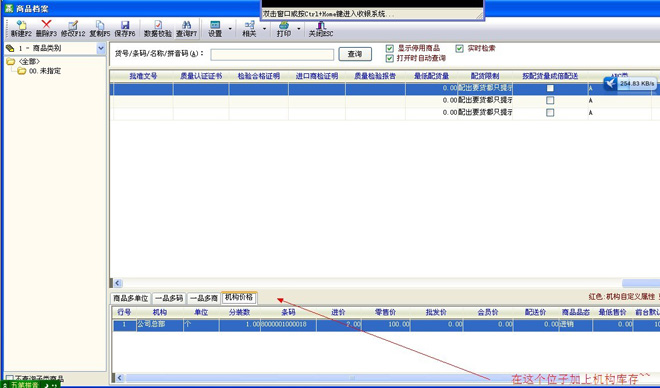Click the 查询 search button
This screenshot has height=388, width=660.
pyautogui.click(x=355, y=54)
